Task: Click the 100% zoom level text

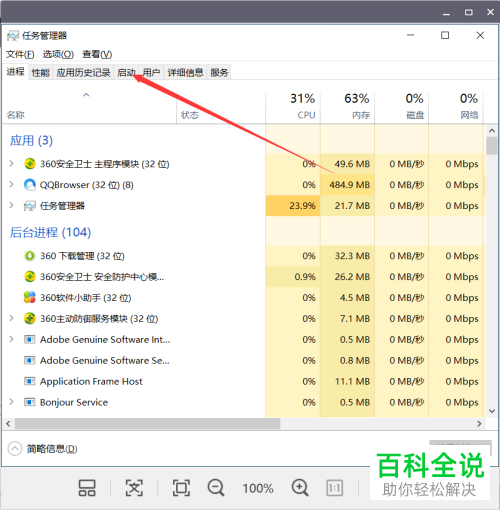Action: [x=258, y=488]
